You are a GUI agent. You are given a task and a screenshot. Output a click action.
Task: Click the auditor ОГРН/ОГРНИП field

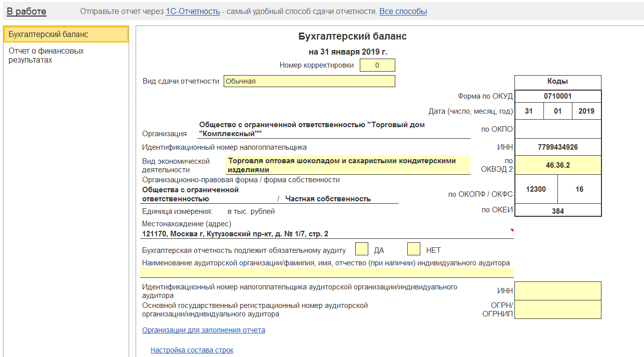[x=557, y=309]
